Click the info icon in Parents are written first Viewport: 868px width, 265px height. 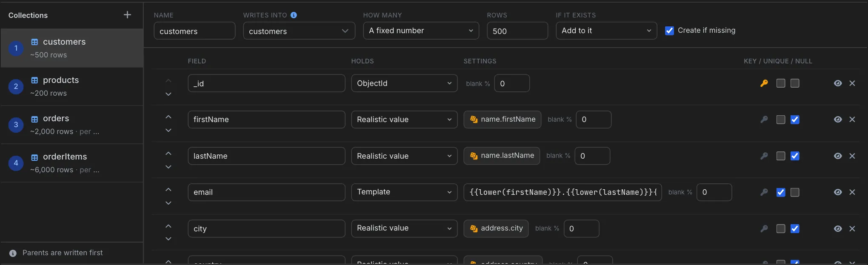[x=13, y=253]
